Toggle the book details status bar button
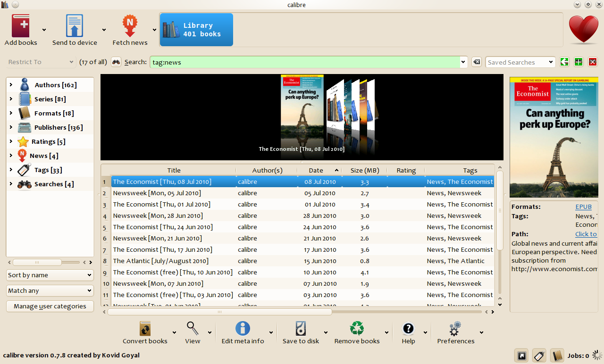Viewport: 604px width, 364px height. click(x=557, y=356)
